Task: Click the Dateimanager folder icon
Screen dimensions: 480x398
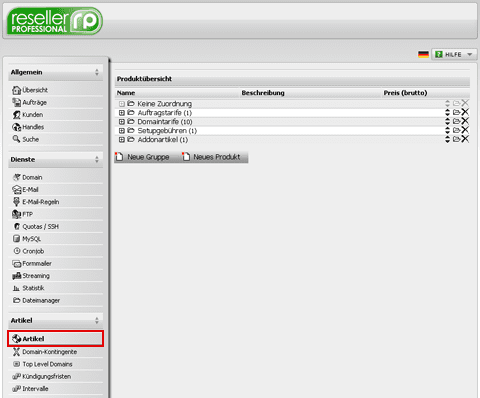Action: pyautogui.click(x=17, y=300)
